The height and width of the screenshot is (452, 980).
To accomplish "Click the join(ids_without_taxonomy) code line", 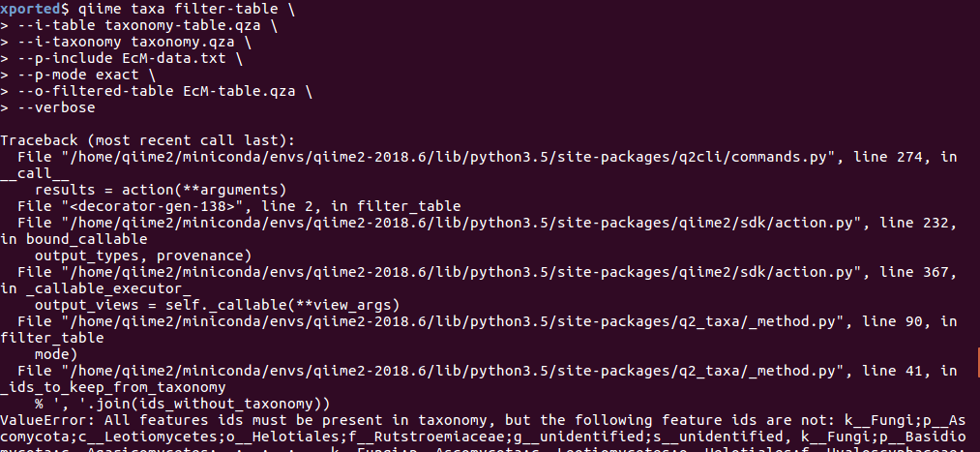I will [x=182, y=404].
